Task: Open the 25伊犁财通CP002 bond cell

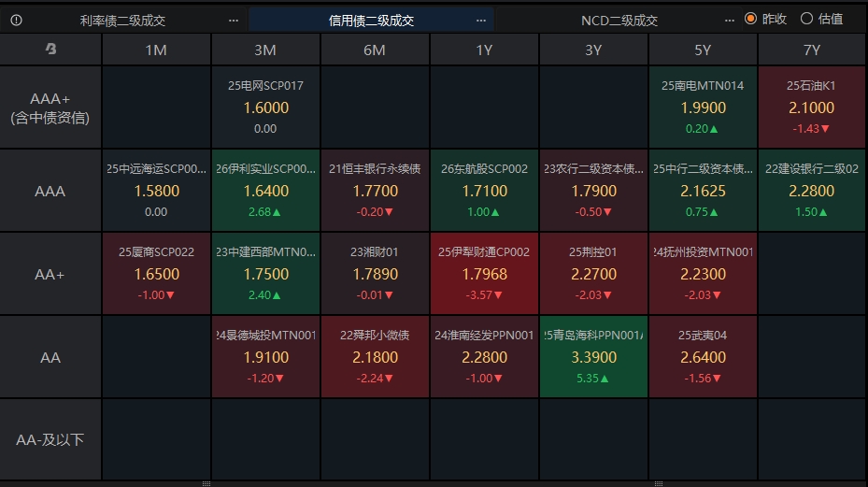Action: tap(484, 274)
